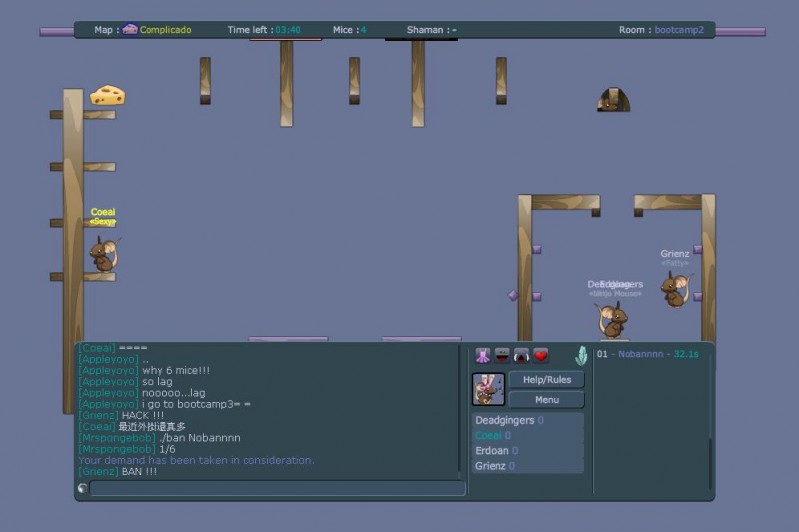Viewport: 799px width, 532px height.
Task: Click Grienz's 'BAN !!!' chat message
Action: pos(118,471)
